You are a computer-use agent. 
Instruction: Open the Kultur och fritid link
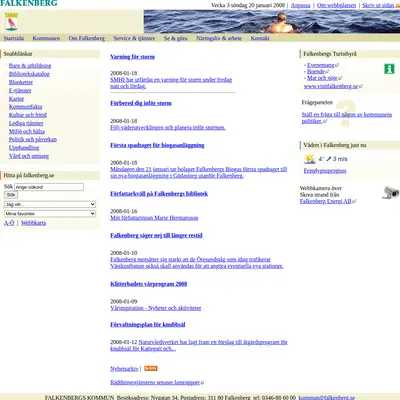[28, 115]
